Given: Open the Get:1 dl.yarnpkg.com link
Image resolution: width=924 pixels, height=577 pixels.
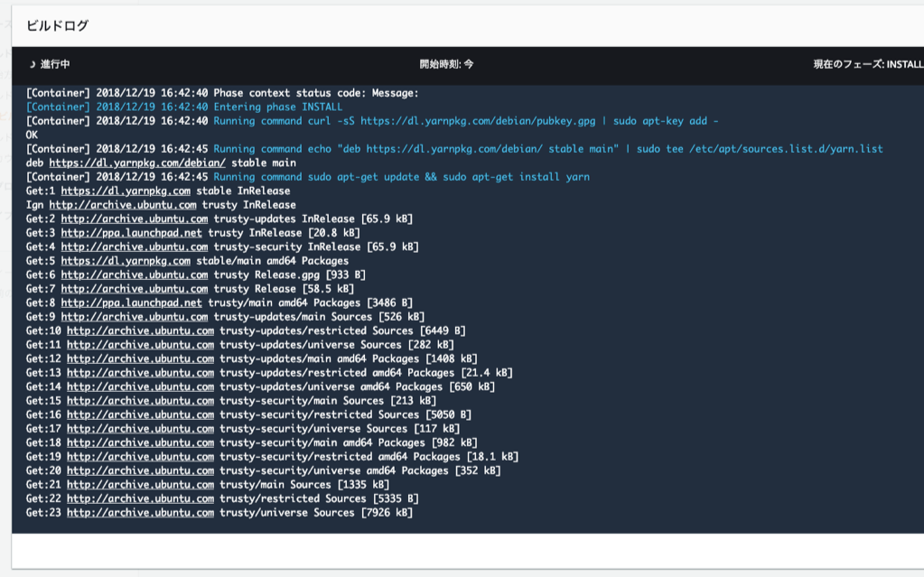Looking at the screenshot, I should coord(126,191).
